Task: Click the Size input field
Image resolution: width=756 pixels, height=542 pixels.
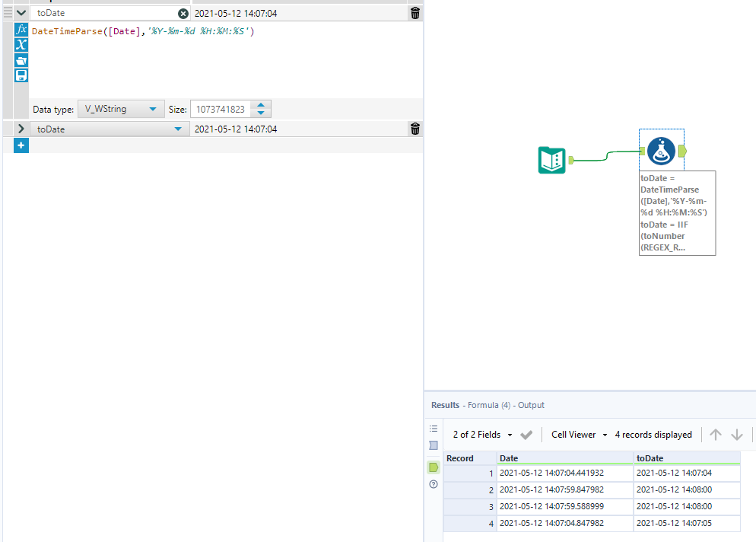Action: click(220, 109)
